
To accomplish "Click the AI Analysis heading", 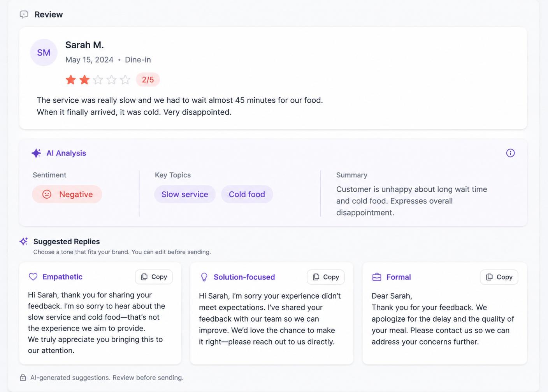I will pos(66,153).
